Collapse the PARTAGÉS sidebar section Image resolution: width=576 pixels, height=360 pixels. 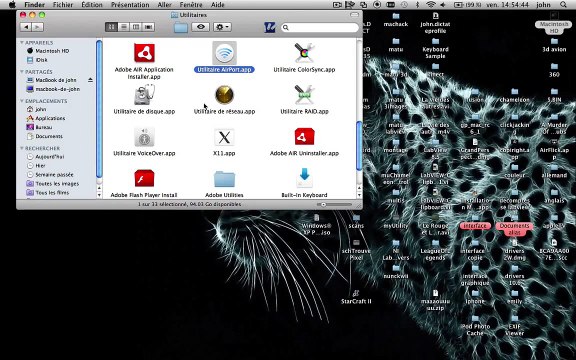point(22,72)
